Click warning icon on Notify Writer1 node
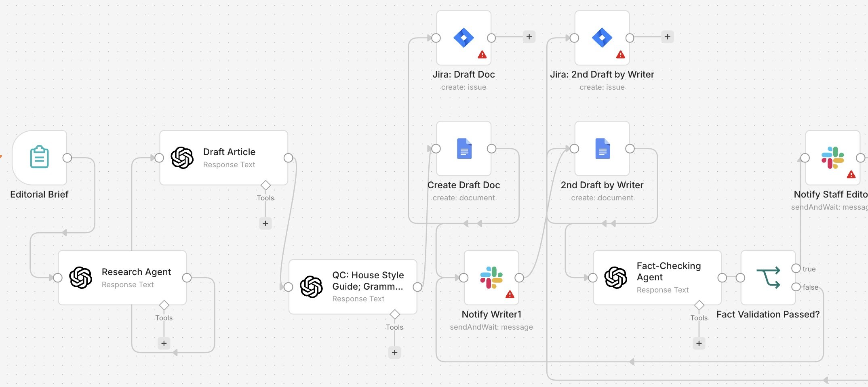The width and height of the screenshot is (868, 387). pos(510,294)
